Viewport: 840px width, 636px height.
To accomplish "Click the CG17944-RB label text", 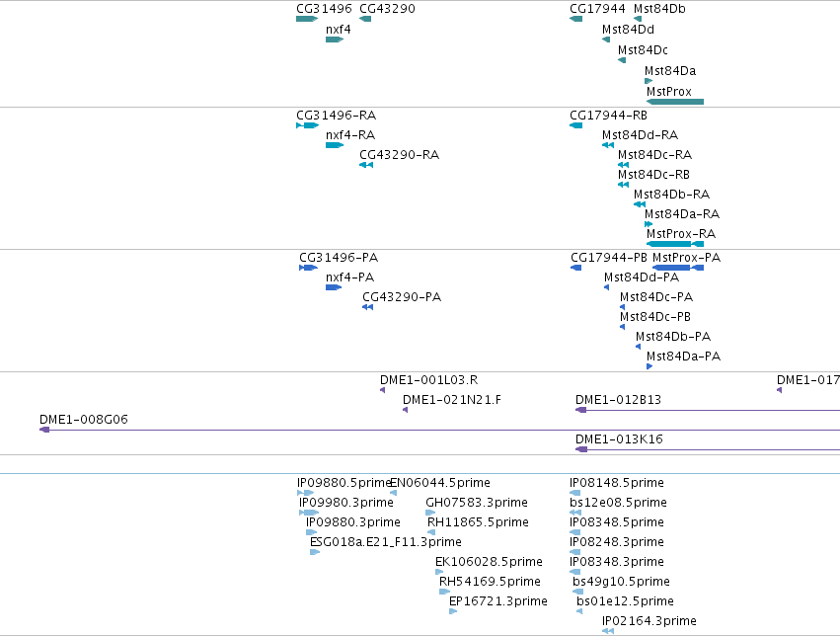I will coord(609,116).
